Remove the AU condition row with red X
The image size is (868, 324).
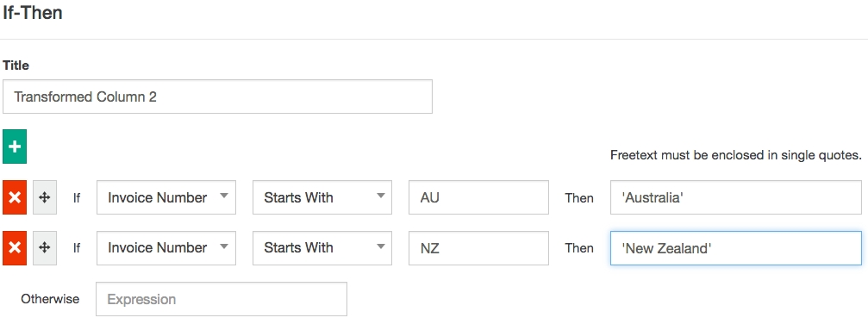click(x=15, y=197)
